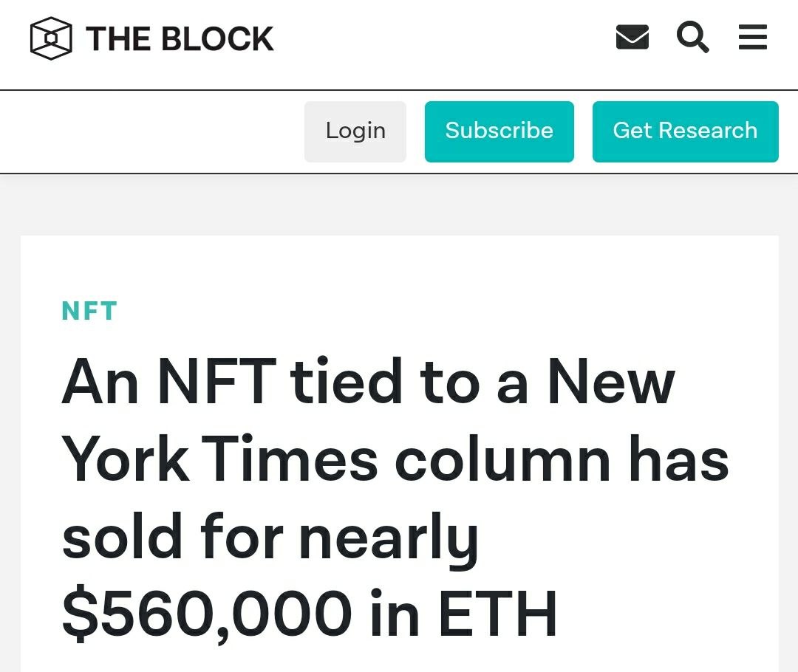Select the search icon in the header
The image size is (798, 672).
tap(692, 37)
